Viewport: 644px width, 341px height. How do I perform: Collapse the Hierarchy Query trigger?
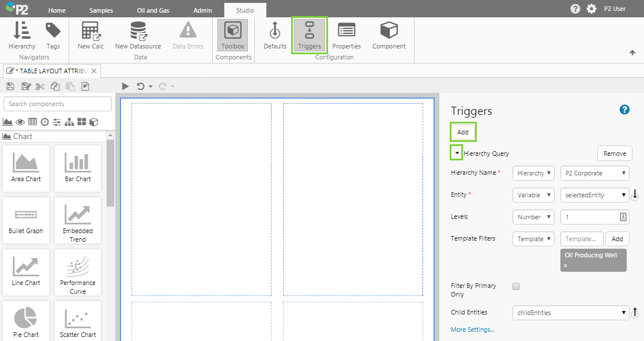[x=457, y=153]
